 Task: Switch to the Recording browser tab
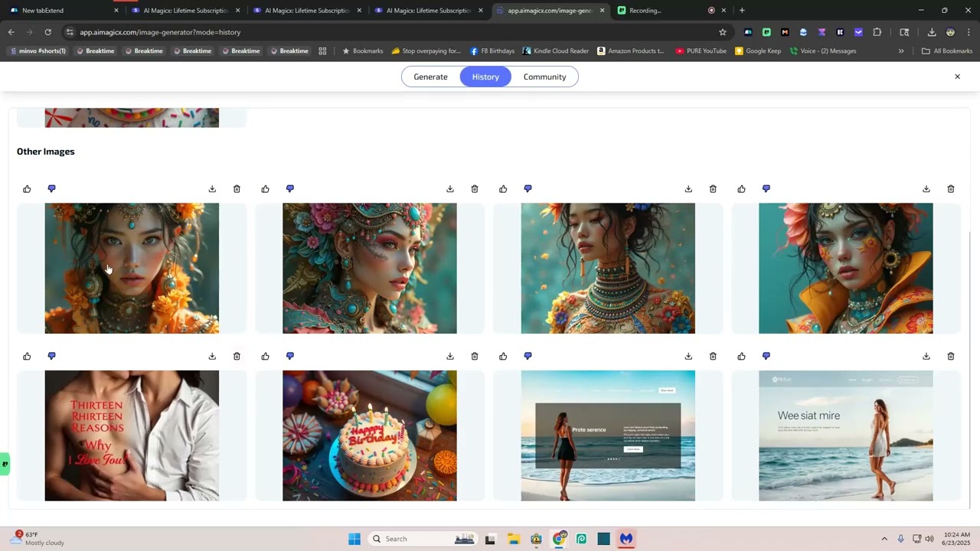pos(672,11)
